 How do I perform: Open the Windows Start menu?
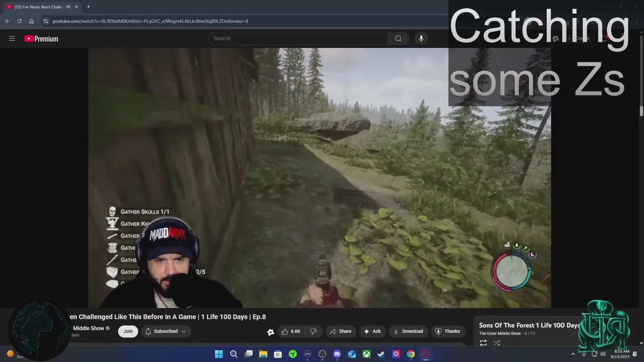coord(219,354)
